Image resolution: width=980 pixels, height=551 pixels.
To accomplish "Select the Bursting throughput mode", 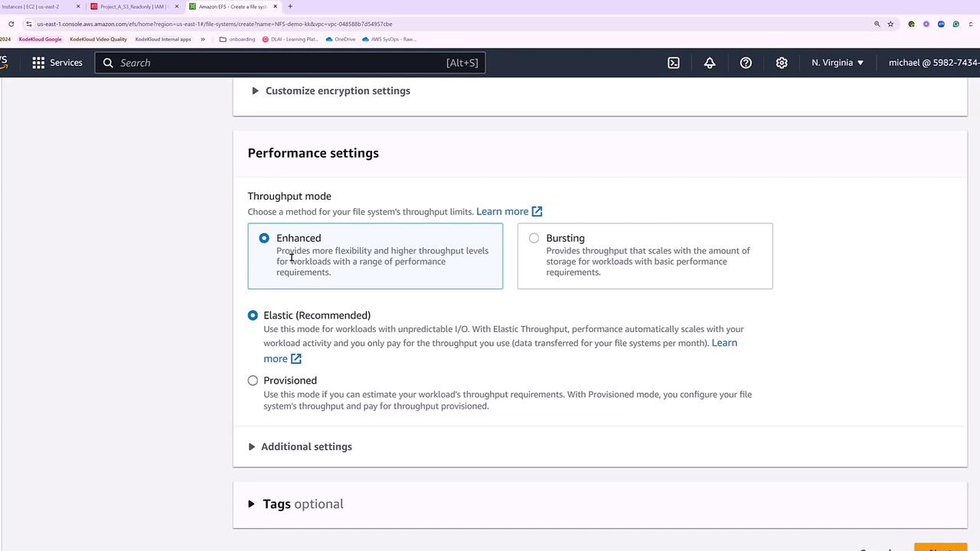I will pos(534,238).
